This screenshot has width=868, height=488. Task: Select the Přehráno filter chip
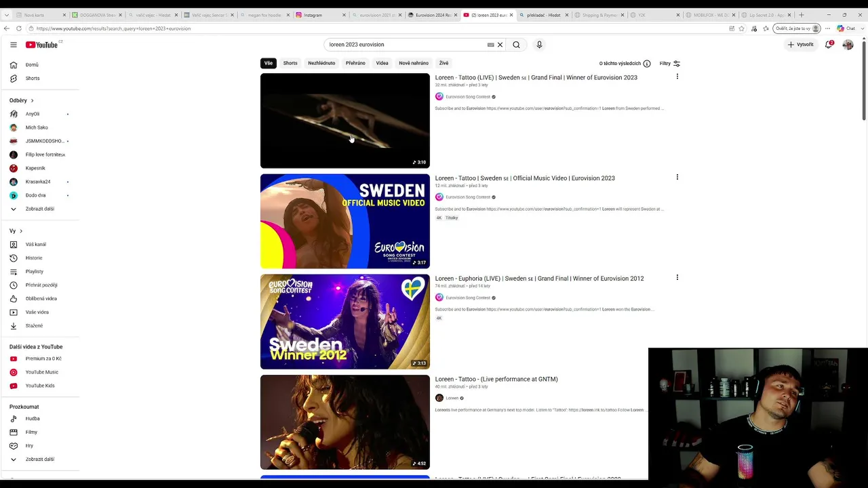point(355,63)
